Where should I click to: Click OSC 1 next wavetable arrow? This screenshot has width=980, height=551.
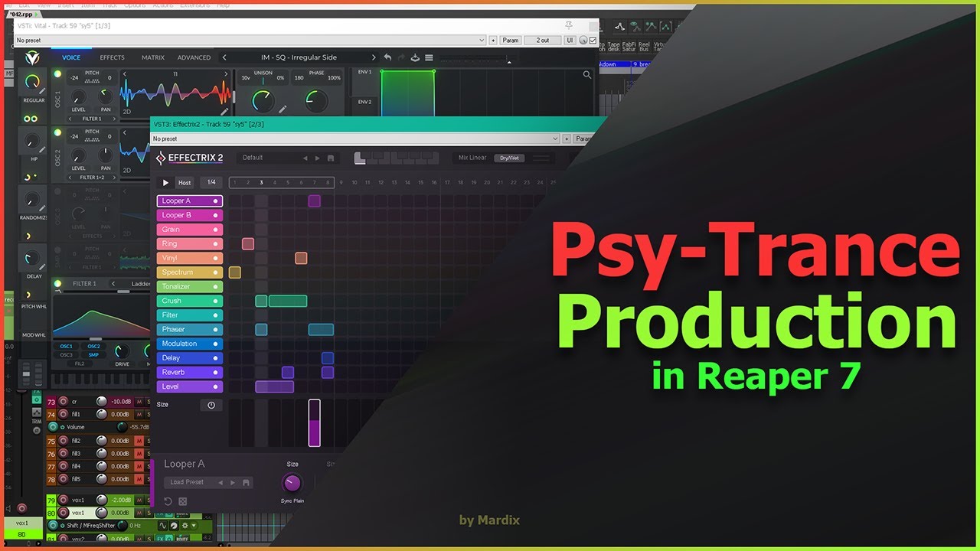226,74
